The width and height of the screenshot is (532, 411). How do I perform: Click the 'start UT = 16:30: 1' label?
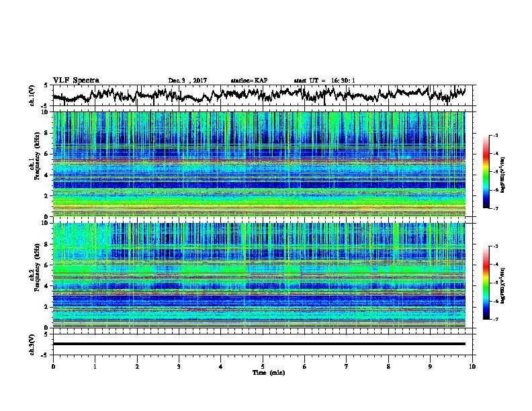[324, 81]
